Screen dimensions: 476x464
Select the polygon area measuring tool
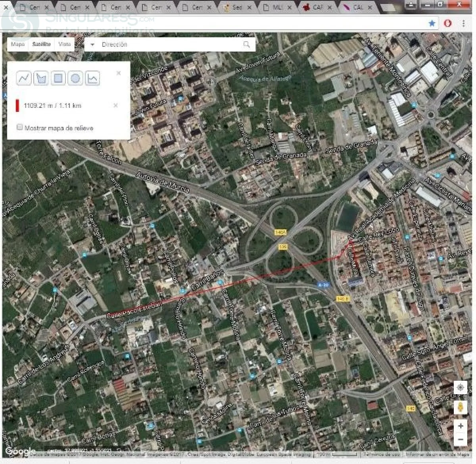pos(41,78)
